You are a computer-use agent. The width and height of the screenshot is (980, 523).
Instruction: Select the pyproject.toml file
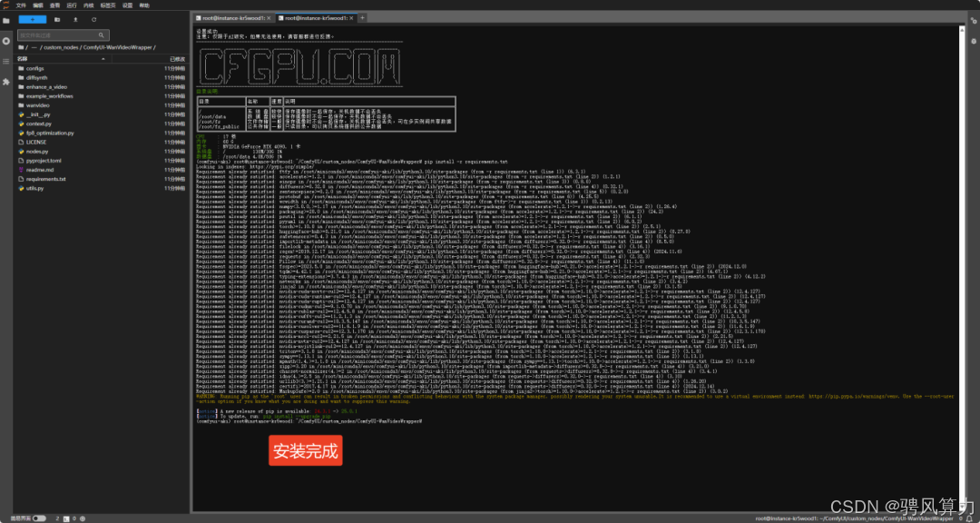[x=102, y=161]
